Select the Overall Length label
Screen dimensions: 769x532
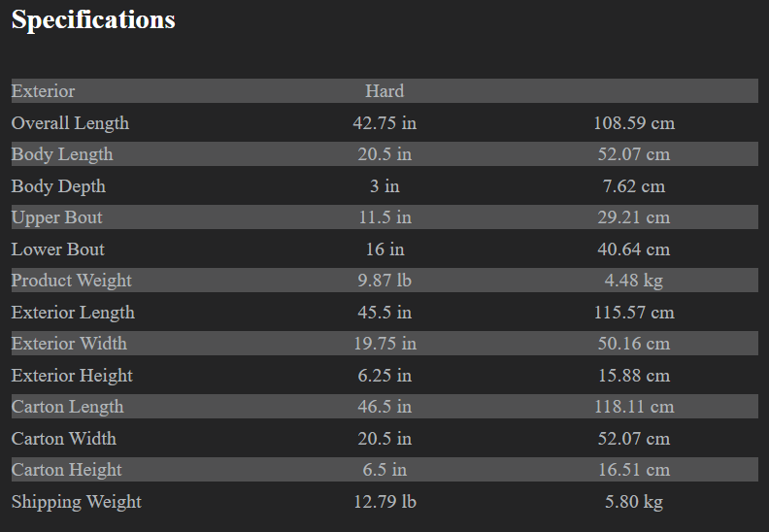70,123
